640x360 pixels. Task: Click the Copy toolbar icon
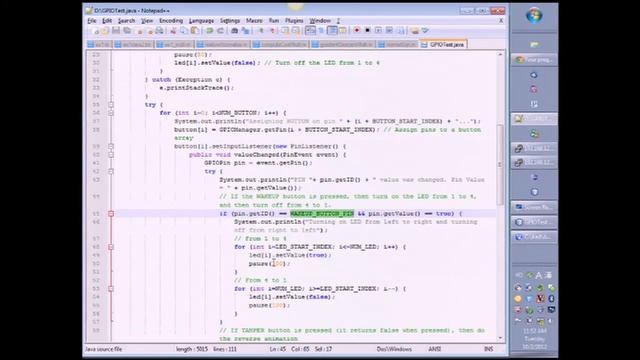184,31
